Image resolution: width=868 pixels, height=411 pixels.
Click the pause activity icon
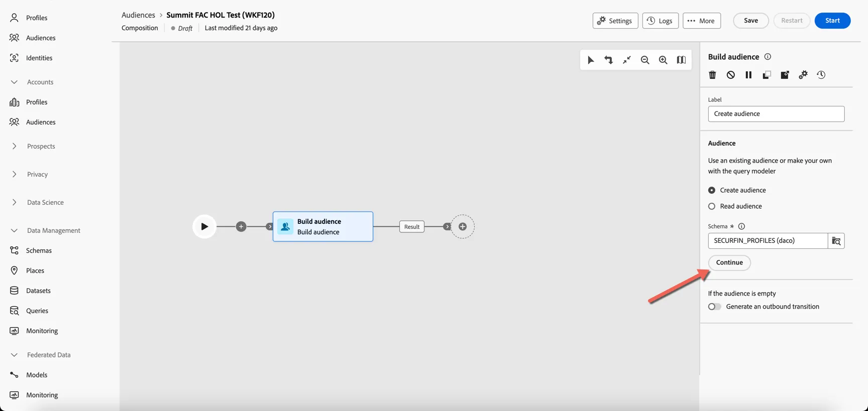(748, 75)
